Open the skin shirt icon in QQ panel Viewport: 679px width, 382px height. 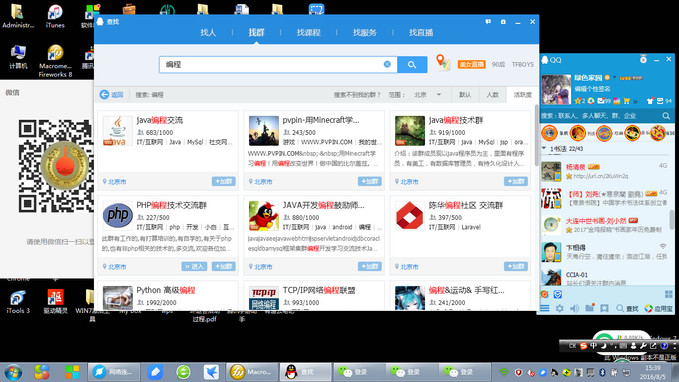coord(650,100)
